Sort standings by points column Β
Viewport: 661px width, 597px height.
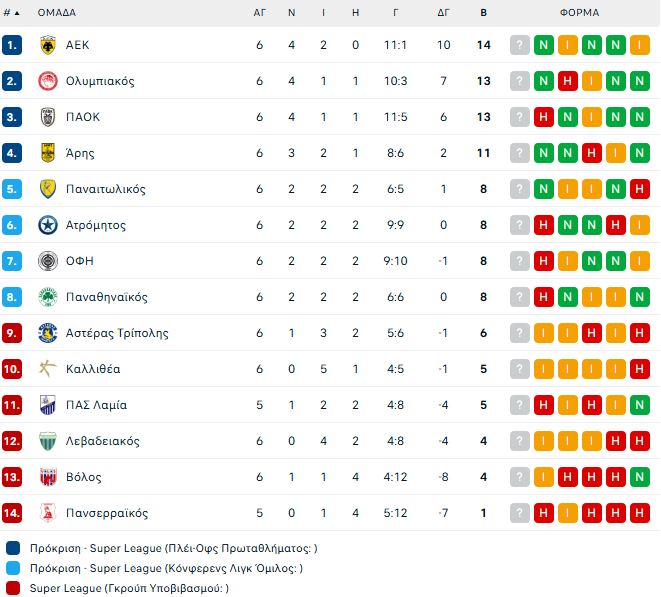click(x=484, y=13)
